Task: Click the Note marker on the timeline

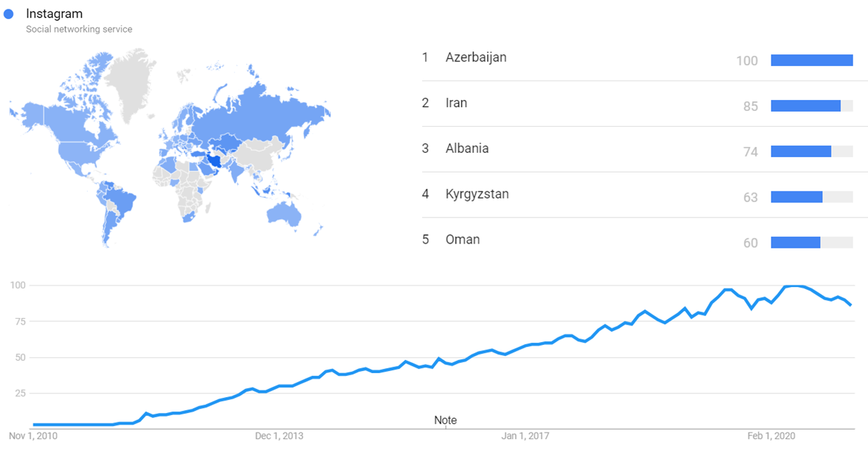Action: (x=445, y=420)
